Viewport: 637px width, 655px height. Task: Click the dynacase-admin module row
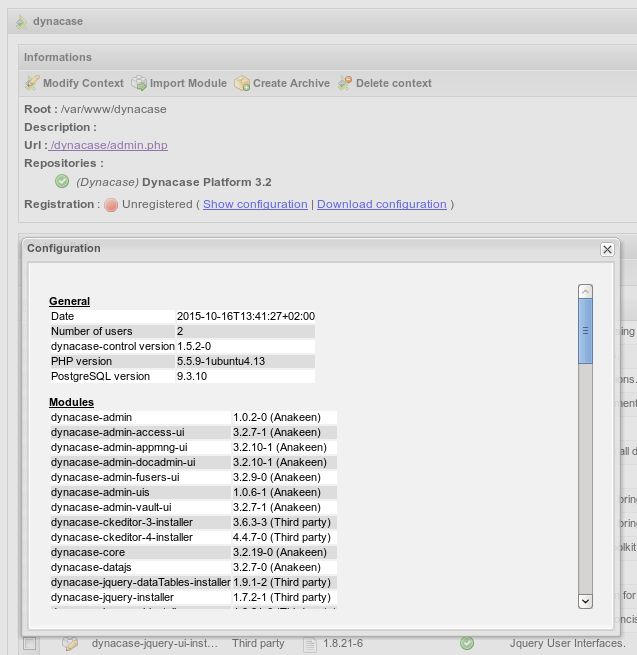[x=193, y=417]
